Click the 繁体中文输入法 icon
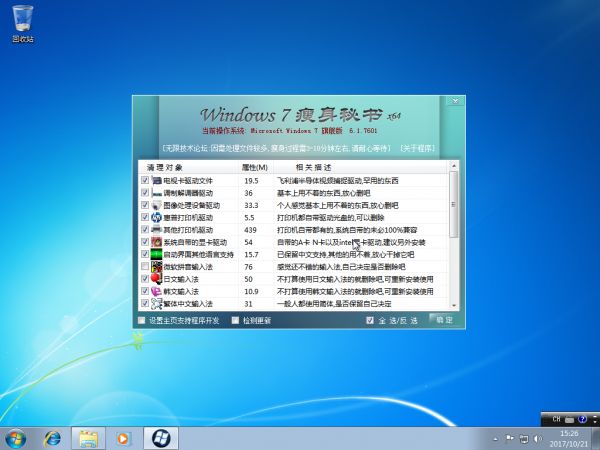This screenshot has width=600, height=450. [157, 303]
